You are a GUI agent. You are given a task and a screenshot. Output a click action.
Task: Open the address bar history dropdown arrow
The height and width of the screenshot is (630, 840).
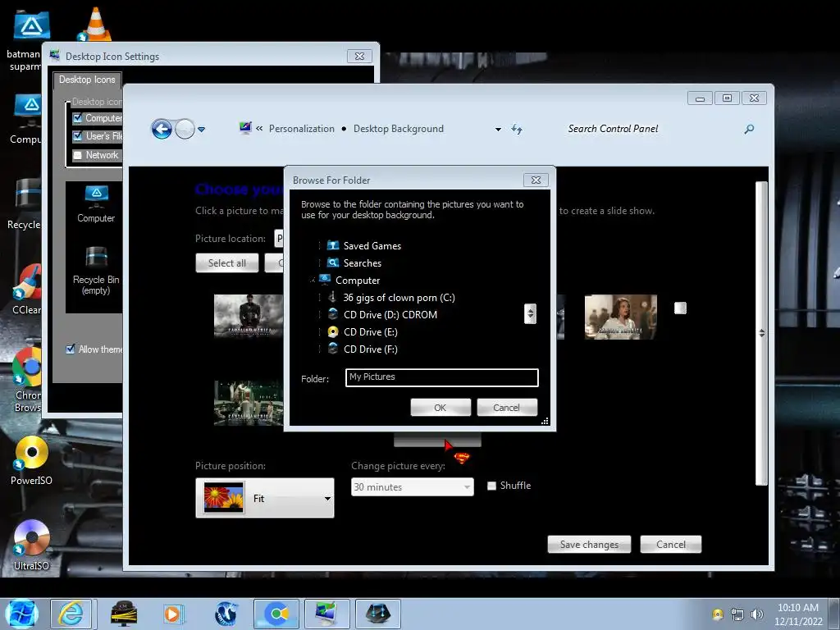click(x=498, y=129)
